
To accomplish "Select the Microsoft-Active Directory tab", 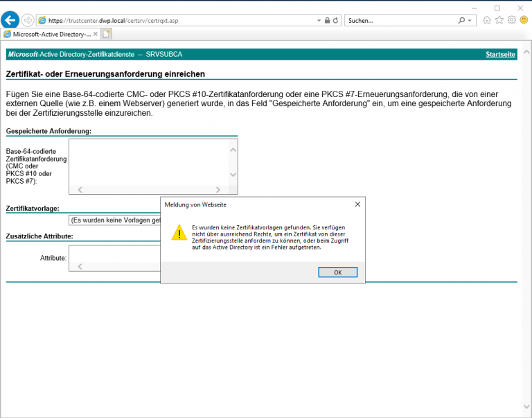I will [50, 34].
